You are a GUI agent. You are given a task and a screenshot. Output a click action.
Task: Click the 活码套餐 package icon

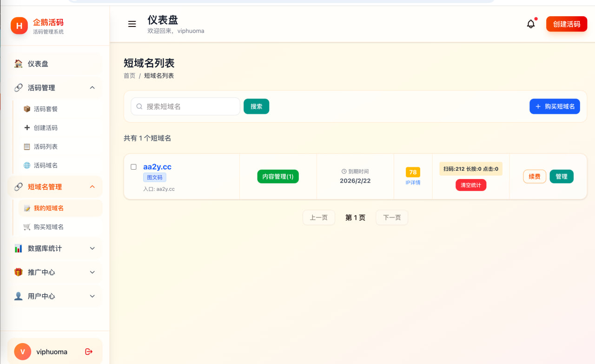click(x=26, y=109)
